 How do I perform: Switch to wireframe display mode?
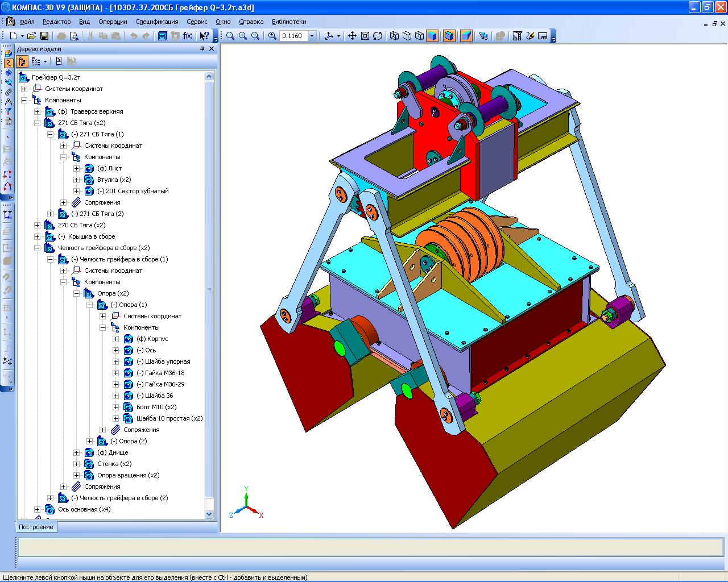pos(394,36)
